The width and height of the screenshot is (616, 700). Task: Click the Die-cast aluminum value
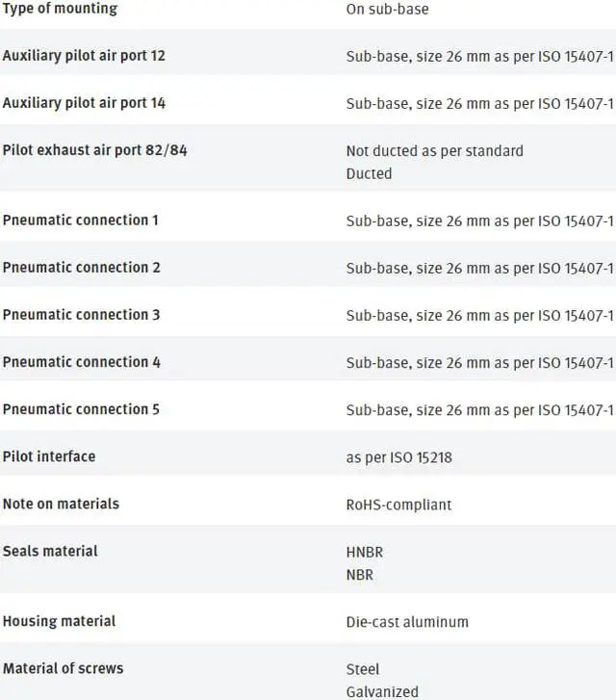pyautogui.click(x=407, y=622)
